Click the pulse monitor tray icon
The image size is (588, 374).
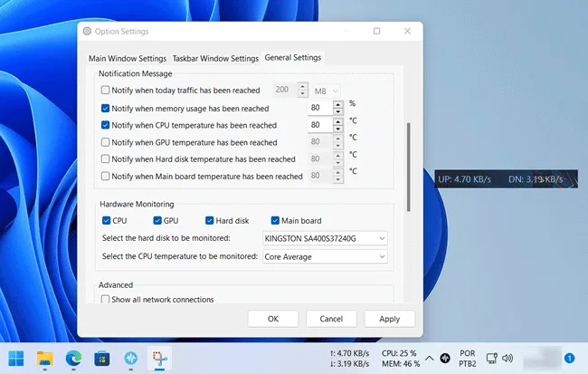click(445, 359)
